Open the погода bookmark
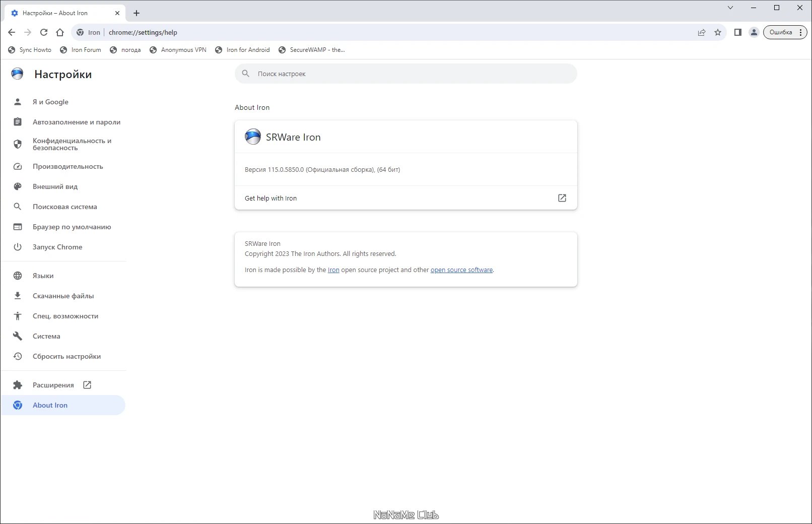 click(125, 50)
